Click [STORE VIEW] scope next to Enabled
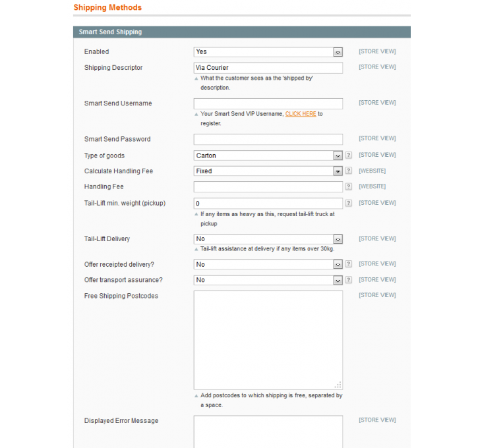Screen dimensions: 478x448 click(377, 51)
